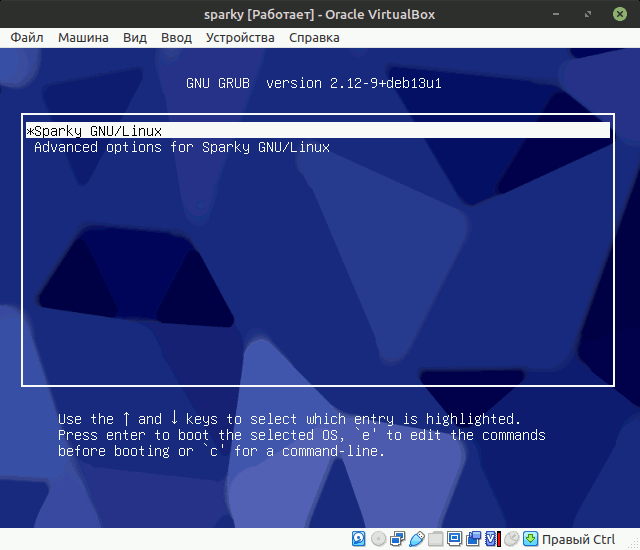
Task: Minimize the VirtualBox window
Action: pyautogui.click(x=556, y=14)
